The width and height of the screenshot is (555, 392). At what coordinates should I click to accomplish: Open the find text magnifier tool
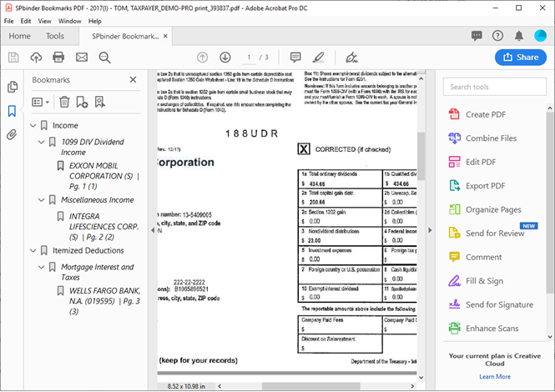(104, 57)
